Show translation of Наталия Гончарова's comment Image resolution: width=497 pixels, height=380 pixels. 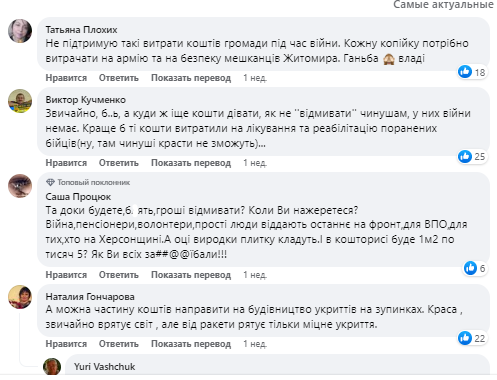[191, 344]
